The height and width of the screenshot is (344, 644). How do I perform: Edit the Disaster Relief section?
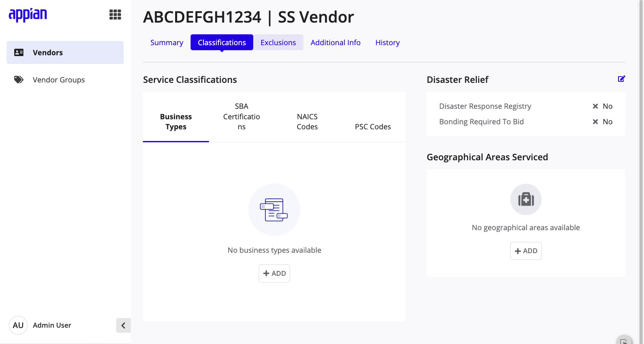click(x=621, y=79)
